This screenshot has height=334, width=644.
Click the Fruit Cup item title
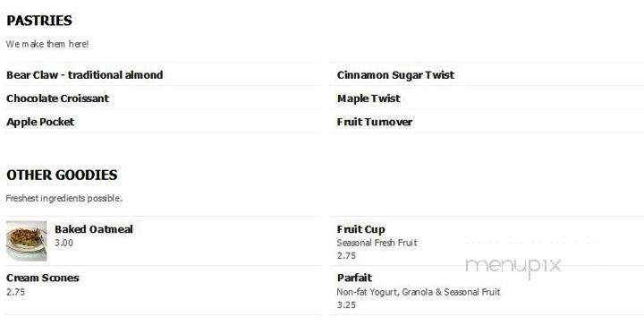360,229
